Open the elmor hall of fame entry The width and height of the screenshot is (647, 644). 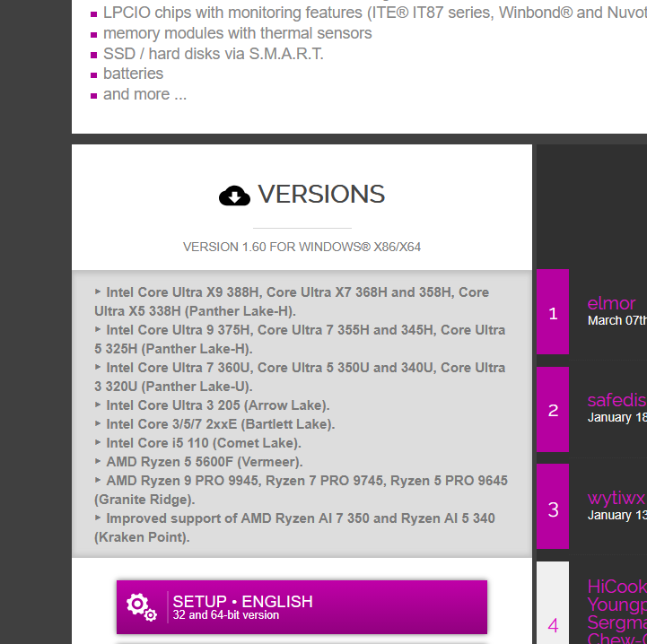(x=611, y=304)
